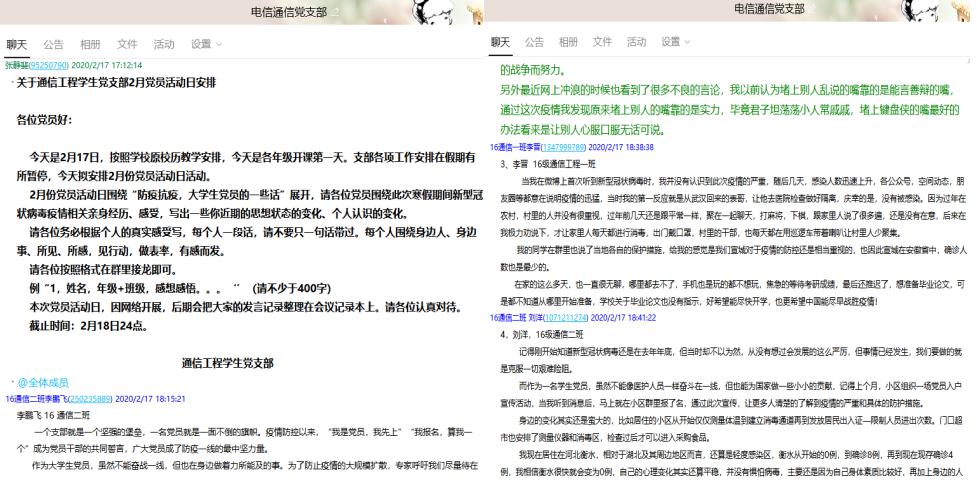The height and width of the screenshot is (494, 977).
Task: Switch to 聊天 tab in right window
Action: (x=501, y=42)
